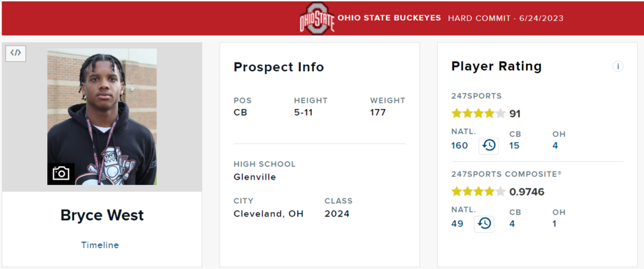Open national rank 160 link
This screenshot has width=644, height=269.
[459, 145]
